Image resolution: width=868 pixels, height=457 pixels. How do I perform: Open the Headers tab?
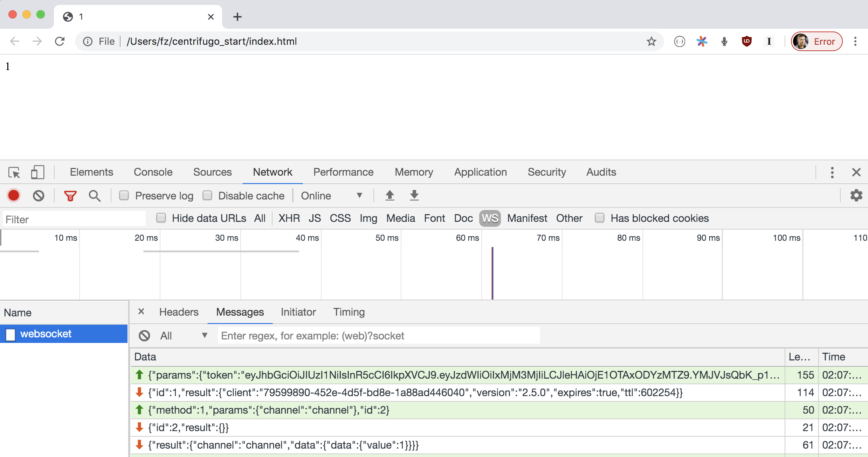179,312
